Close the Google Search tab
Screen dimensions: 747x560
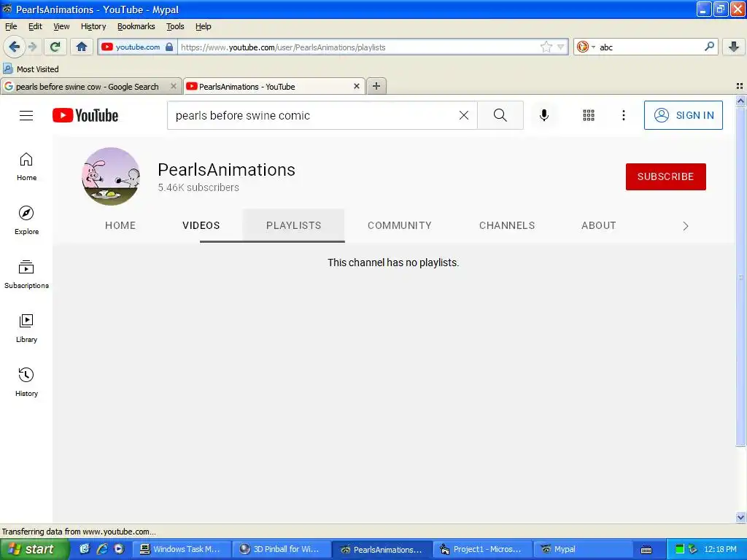[x=174, y=86]
